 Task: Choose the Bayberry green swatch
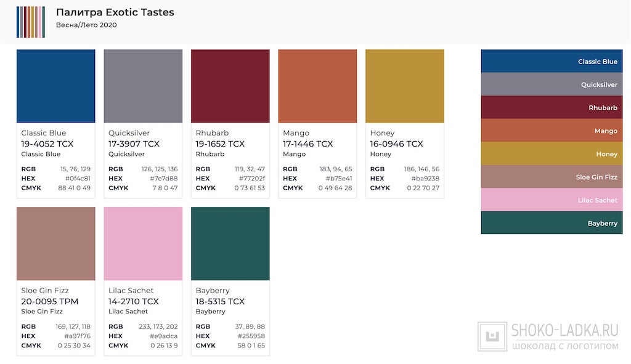point(230,244)
